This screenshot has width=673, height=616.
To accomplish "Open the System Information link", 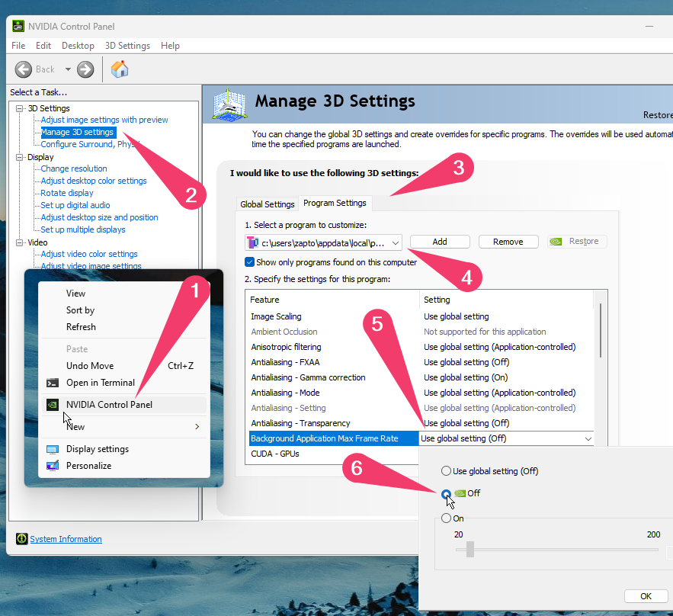I will pyautogui.click(x=66, y=539).
